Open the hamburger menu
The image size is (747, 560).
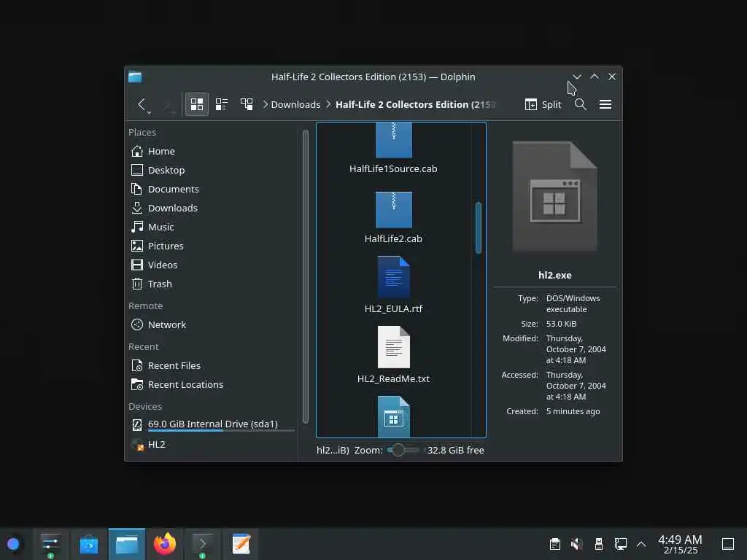click(x=605, y=104)
